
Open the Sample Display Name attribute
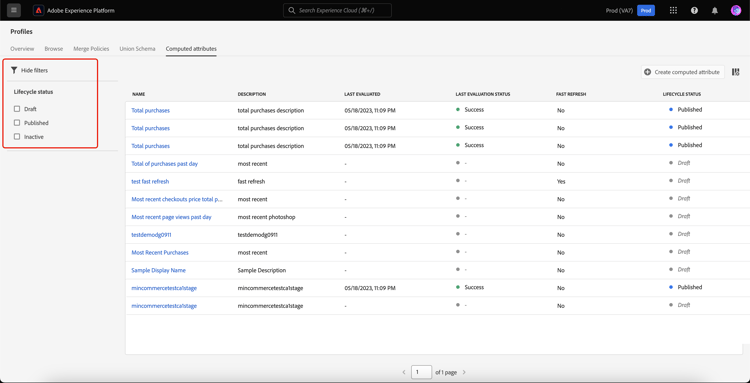tap(158, 270)
